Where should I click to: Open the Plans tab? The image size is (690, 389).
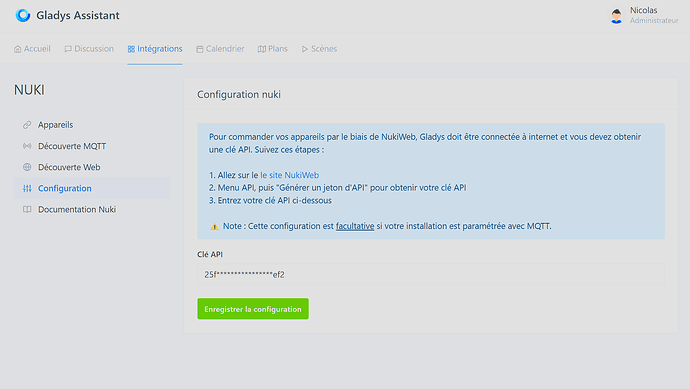click(x=272, y=49)
